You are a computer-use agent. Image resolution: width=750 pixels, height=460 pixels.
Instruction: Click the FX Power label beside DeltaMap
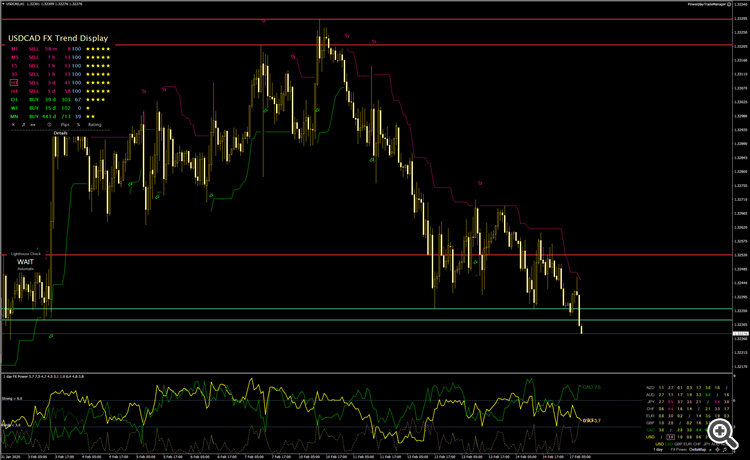point(679,449)
